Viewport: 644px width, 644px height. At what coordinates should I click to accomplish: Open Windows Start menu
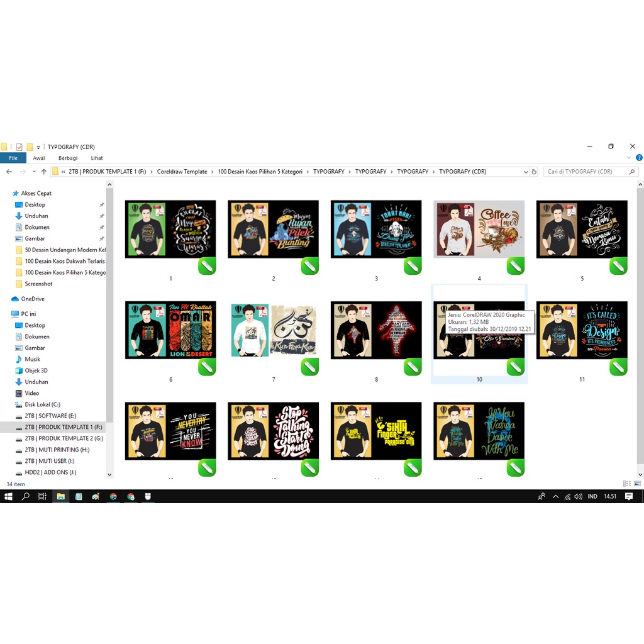tap(8, 496)
